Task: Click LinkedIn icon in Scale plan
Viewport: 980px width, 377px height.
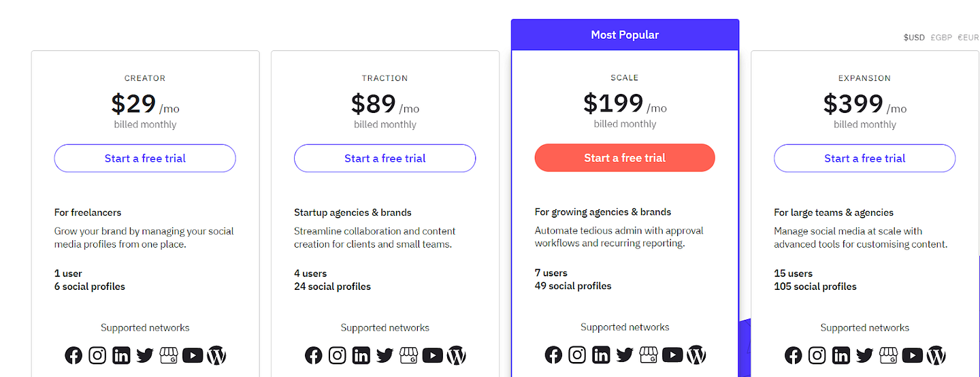Action: point(601,355)
